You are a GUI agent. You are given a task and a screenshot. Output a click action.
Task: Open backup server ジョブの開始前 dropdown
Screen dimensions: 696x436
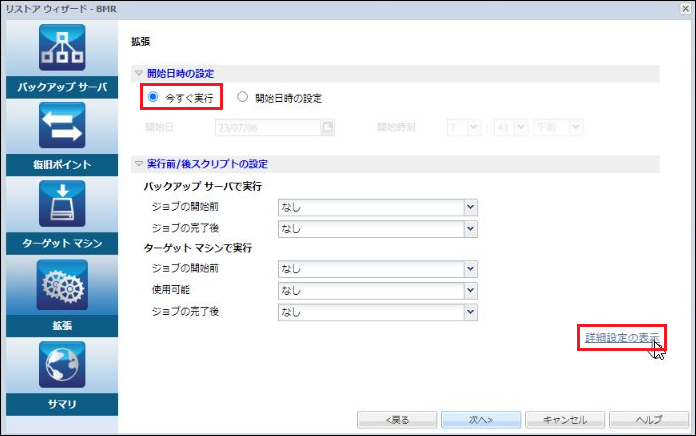[471, 207]
